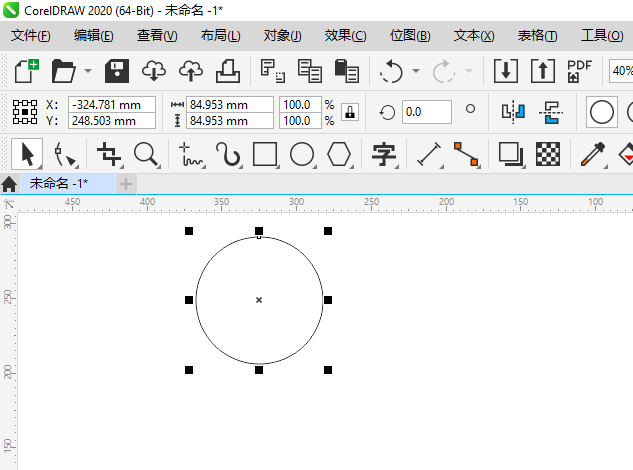Save the document with the floppy icon

[x=117, y=71]
